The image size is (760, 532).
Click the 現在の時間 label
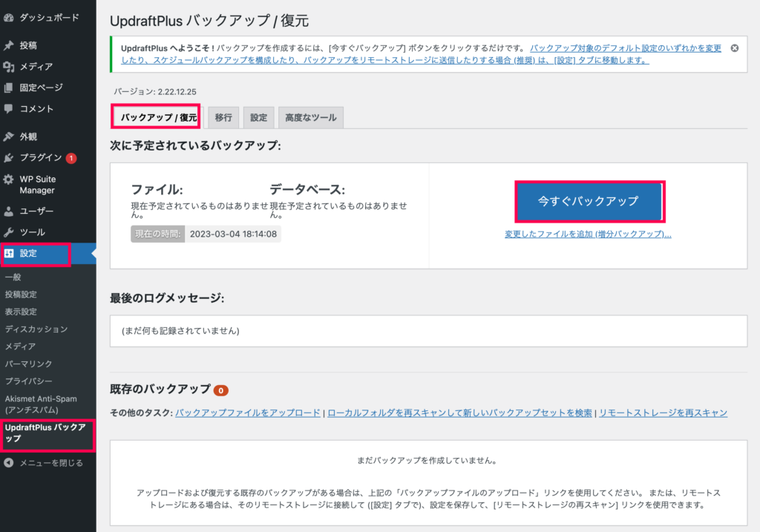(x=157, y=234)
